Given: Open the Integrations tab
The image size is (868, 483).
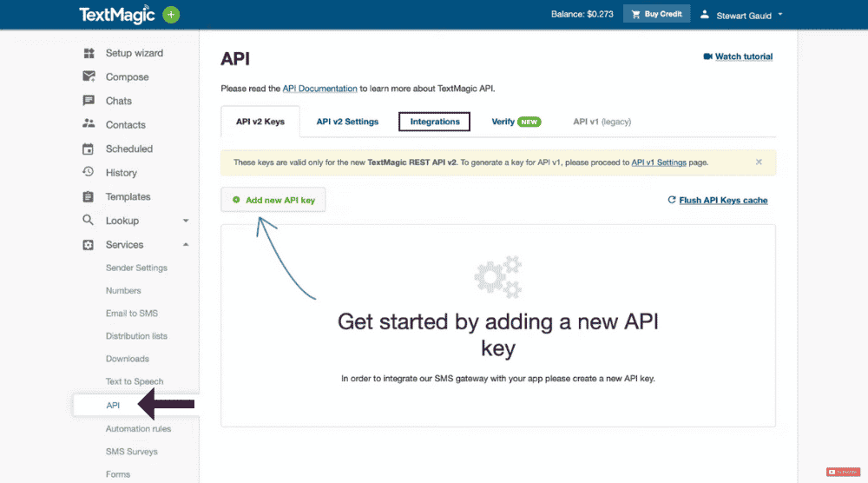Looking at the screenshot, I should (x=435, y=122).
